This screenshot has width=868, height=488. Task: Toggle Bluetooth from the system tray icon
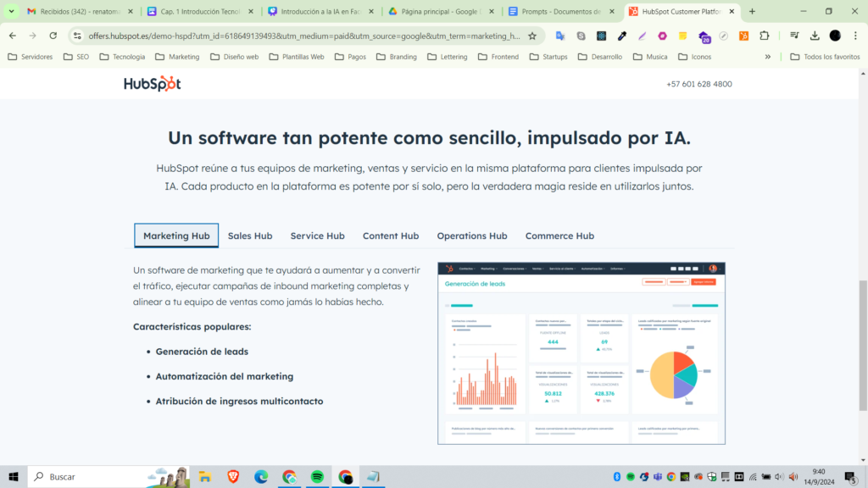point(616,476)
